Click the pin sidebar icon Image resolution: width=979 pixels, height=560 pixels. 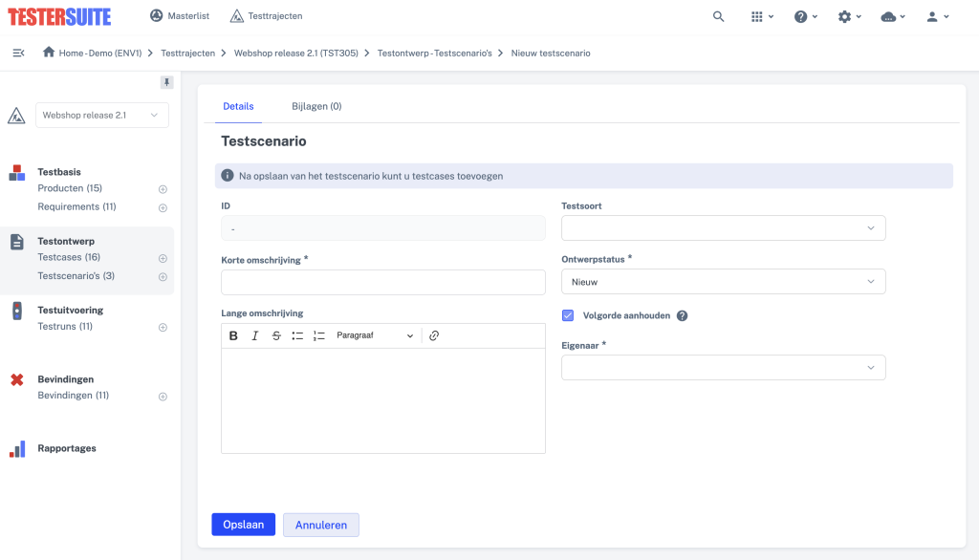[x=166, y=82]
